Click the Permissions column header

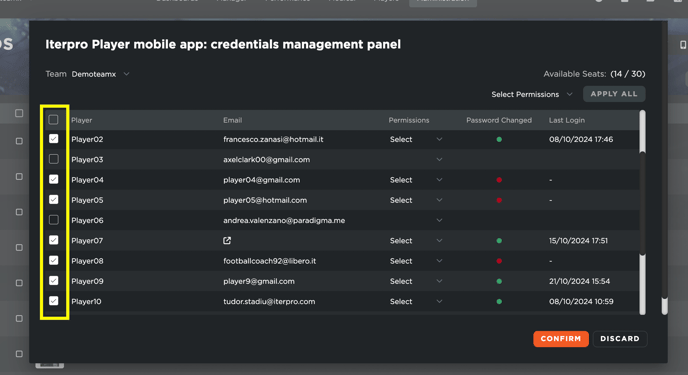[409, 120]
